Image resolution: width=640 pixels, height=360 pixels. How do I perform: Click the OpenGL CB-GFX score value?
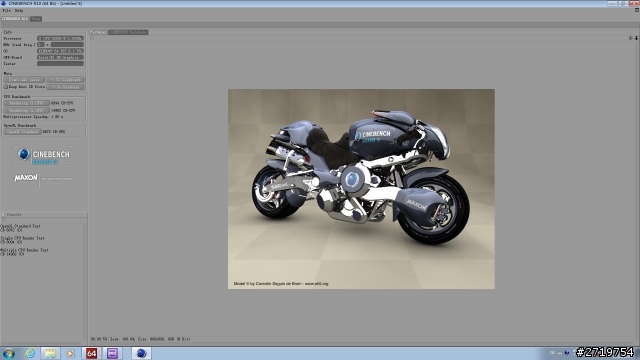(53, 132)
